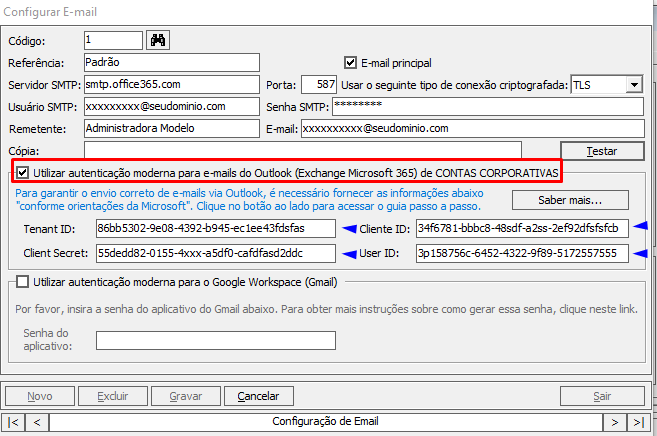This screenshot has height=436, width=657.
Task: Go to first record with |< button
Action: click(x=13, y=422)
